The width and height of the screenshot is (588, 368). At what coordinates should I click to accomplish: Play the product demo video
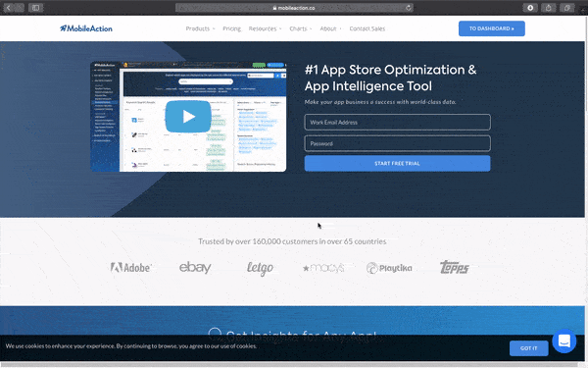(188, 117)
